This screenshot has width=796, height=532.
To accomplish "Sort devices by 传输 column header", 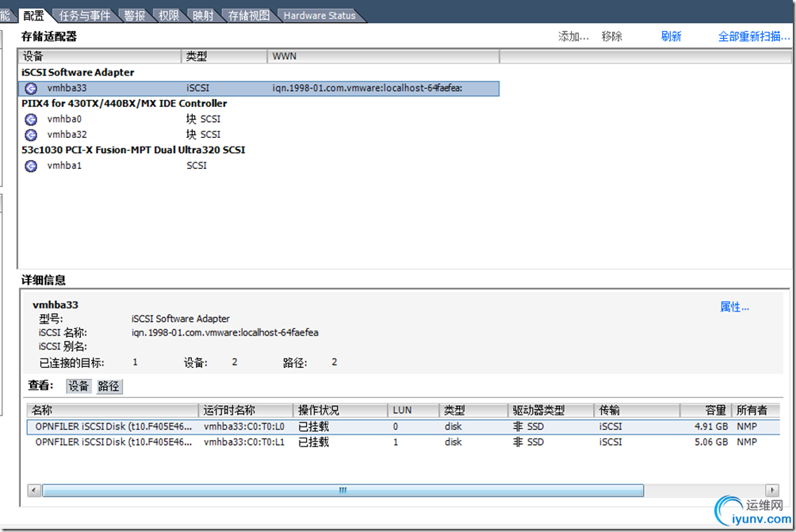I will point(637,410).
